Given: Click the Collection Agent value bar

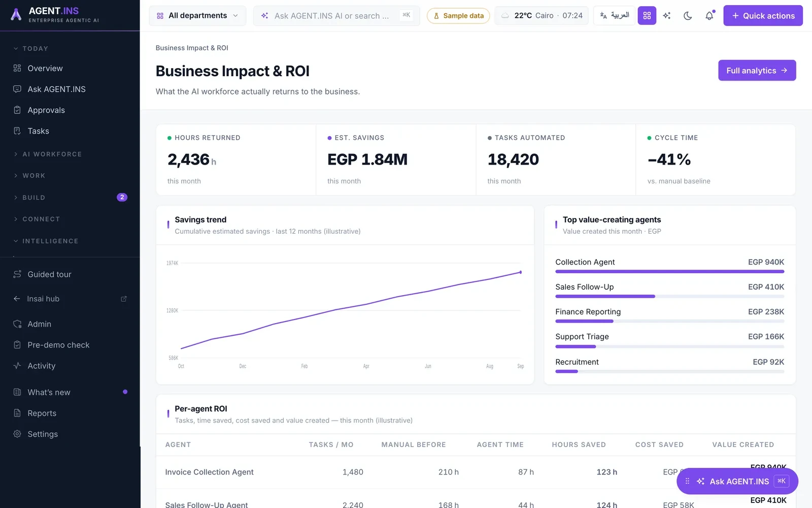Looking at the screenshot, I should (670, 272).
